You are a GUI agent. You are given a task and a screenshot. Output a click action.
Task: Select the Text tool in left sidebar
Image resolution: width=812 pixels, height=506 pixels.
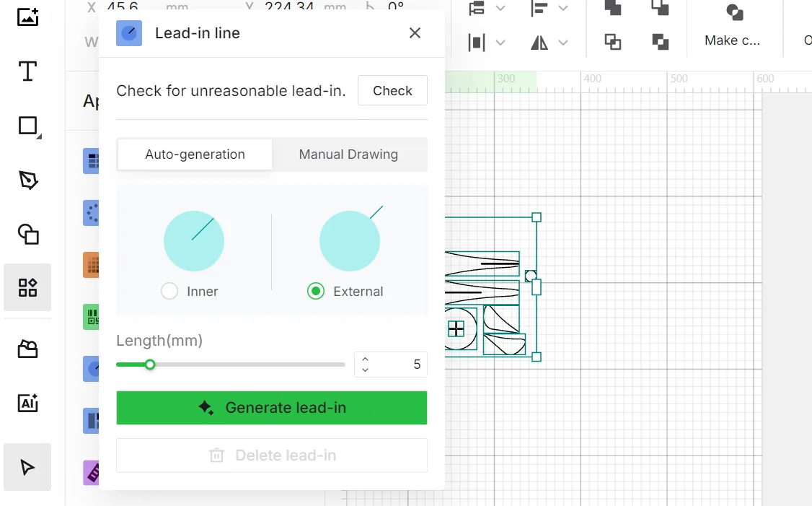coord(27,71)
